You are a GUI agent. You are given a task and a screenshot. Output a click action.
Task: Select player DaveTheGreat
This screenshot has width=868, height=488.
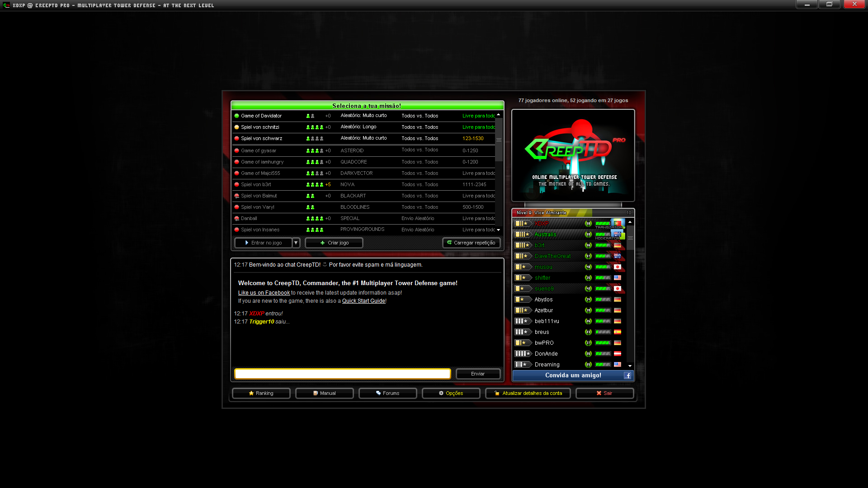(570, 256)
